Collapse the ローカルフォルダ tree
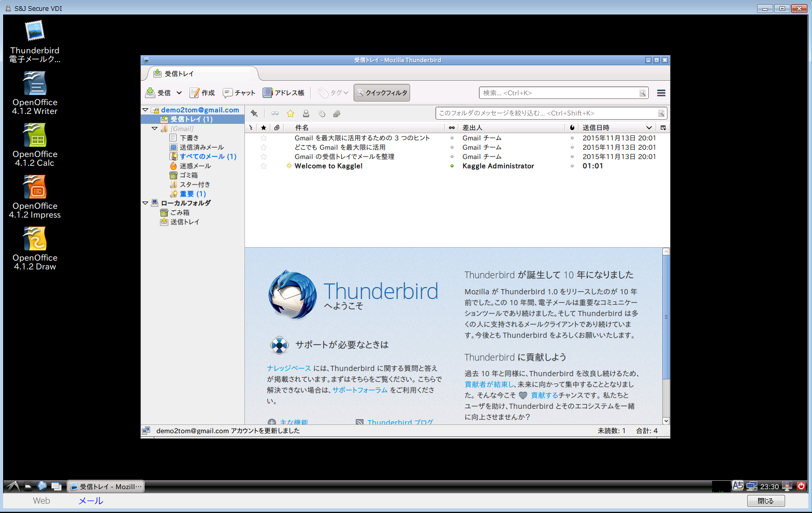The width and height of the screenshot is (812, 513). pos(146,203)
